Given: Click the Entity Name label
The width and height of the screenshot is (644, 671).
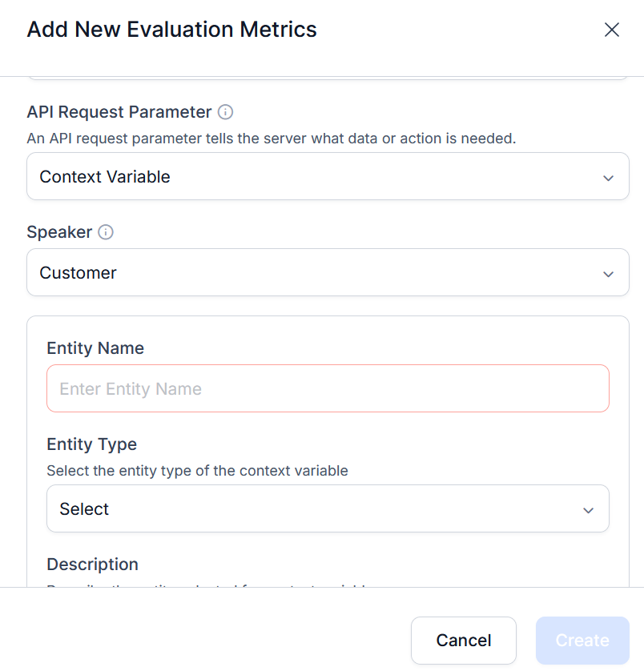Looking at the screenshot, I should pos(95,348).
